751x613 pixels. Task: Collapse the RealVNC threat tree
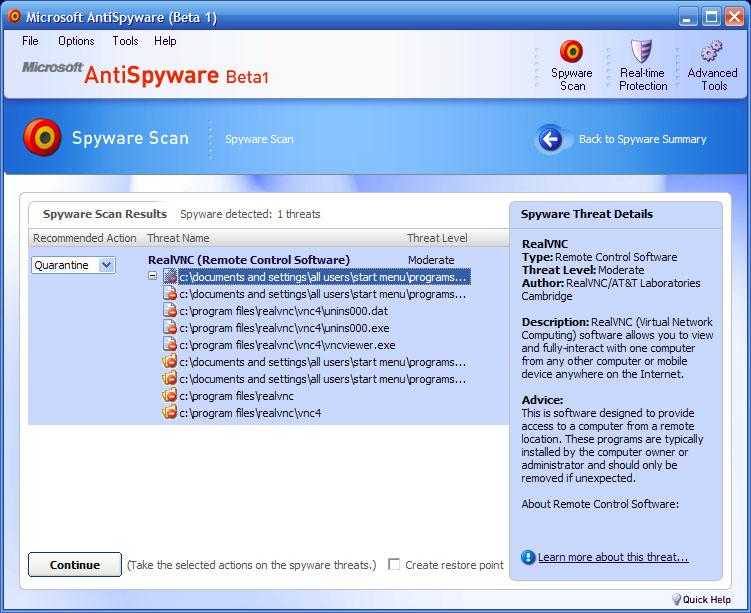pos(152,276)
